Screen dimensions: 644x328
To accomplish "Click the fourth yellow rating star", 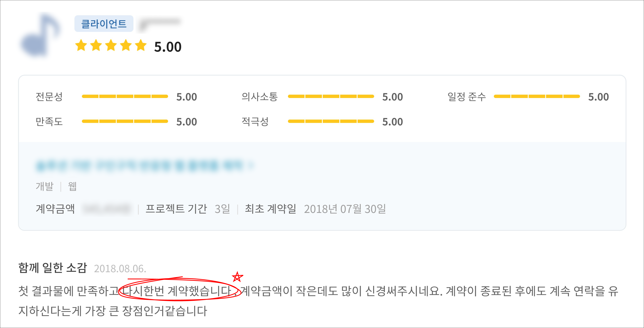I will point(126,46).
